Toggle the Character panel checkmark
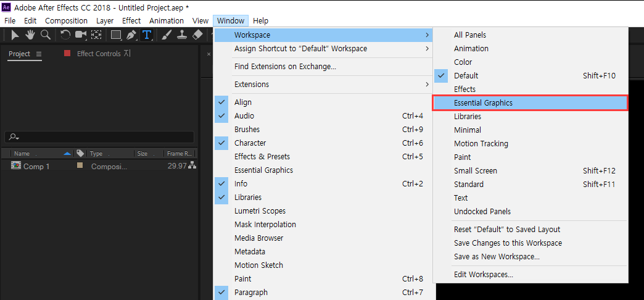Screen dimensions: 644x300 click(x=222, y=143)
